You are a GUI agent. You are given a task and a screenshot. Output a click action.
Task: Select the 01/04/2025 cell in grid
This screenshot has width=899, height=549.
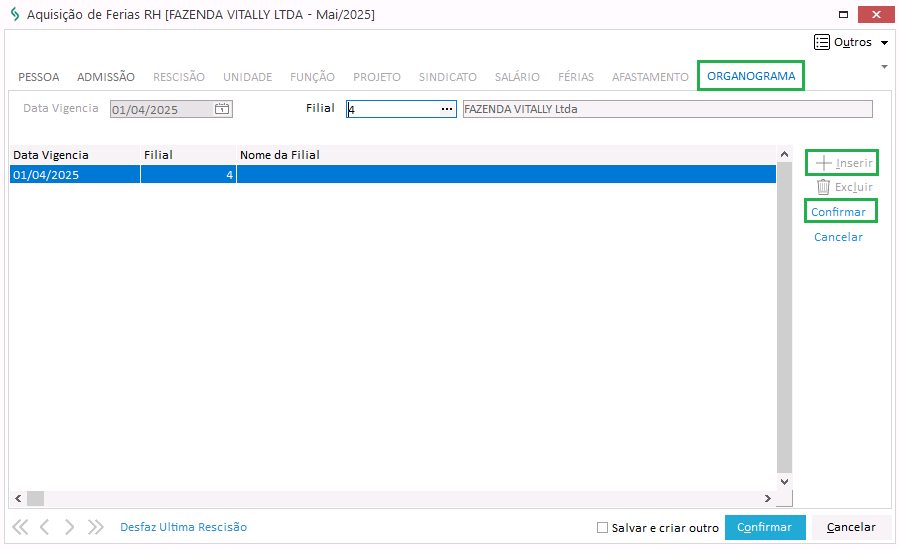(x=75, y=175)
